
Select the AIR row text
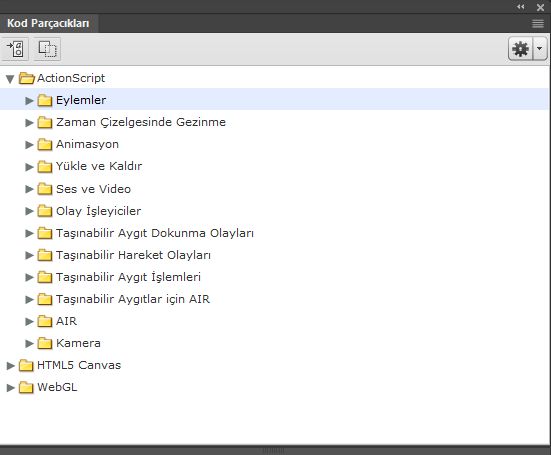tap(66, 321)
